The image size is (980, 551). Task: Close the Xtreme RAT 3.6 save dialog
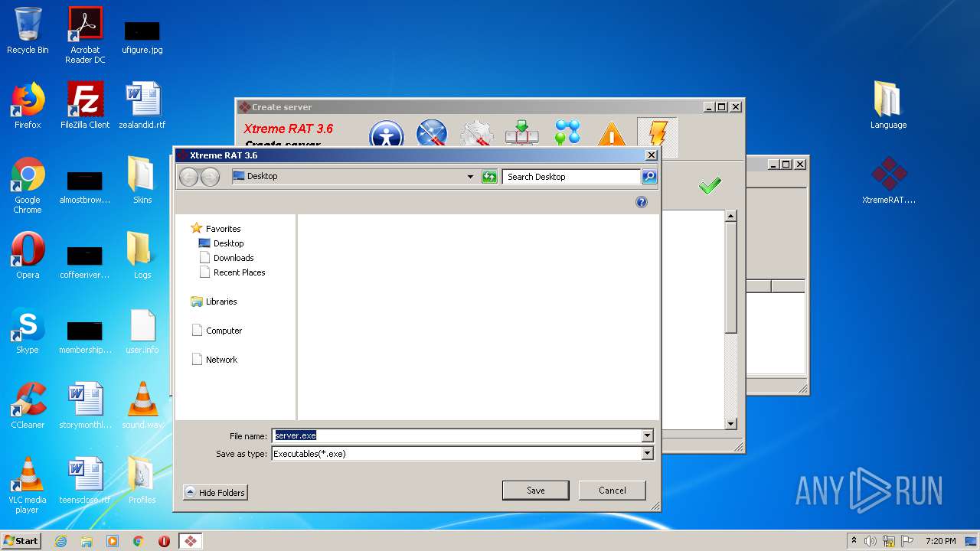click(x=652, y=155)
